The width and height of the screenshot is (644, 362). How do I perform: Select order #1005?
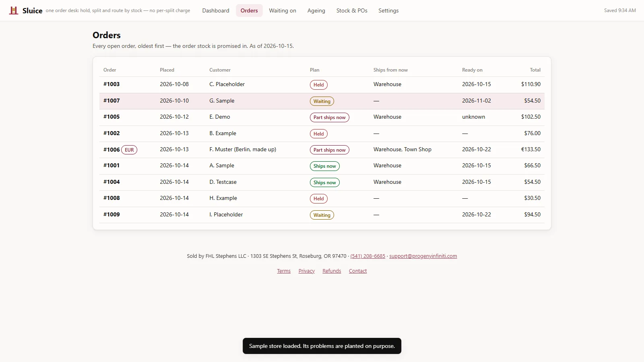(x=111, y=117)
